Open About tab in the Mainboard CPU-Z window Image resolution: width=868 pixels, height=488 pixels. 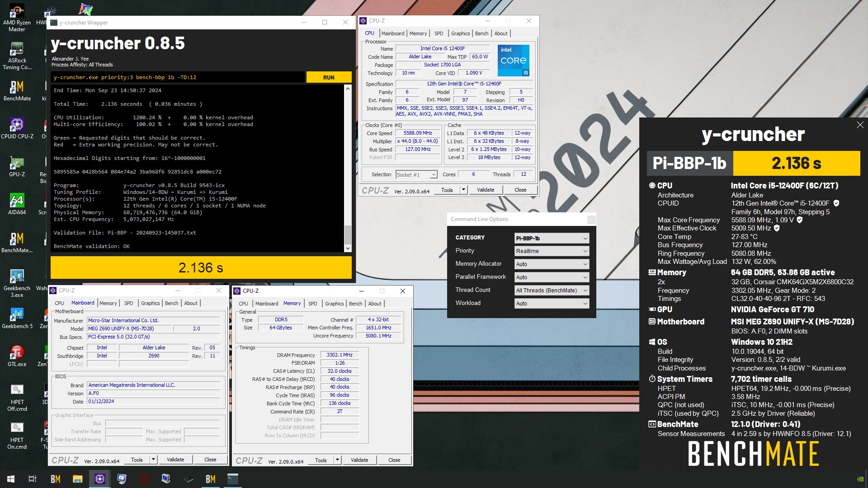[191, 303]
